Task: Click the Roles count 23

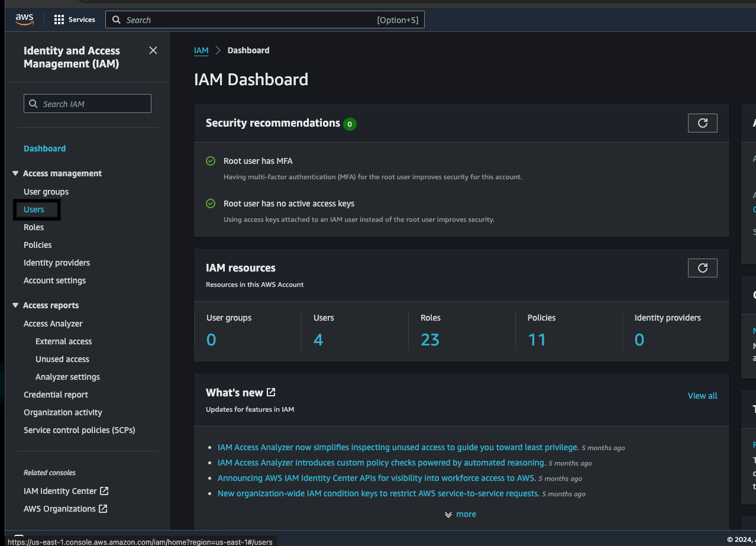Action: 430,340
